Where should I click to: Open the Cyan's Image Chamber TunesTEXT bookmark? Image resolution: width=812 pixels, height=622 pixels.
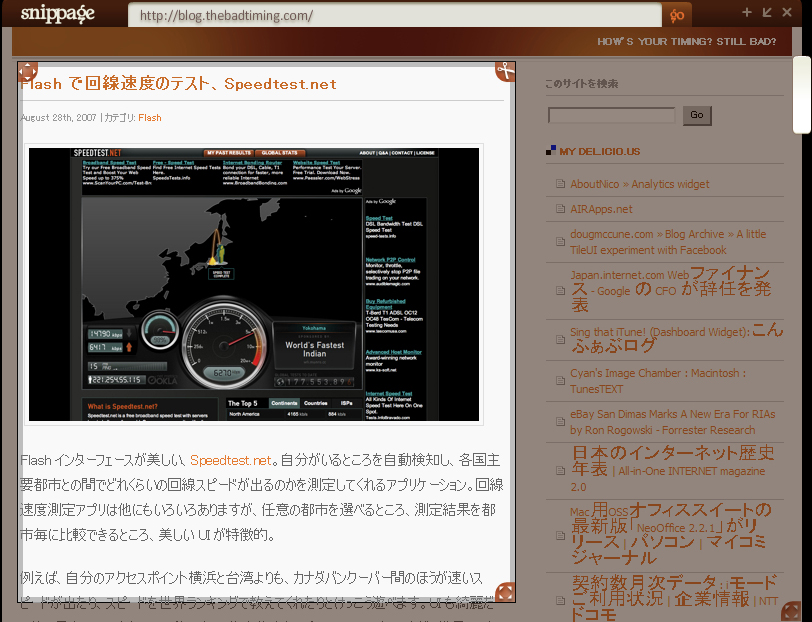[x=658, y=381]
